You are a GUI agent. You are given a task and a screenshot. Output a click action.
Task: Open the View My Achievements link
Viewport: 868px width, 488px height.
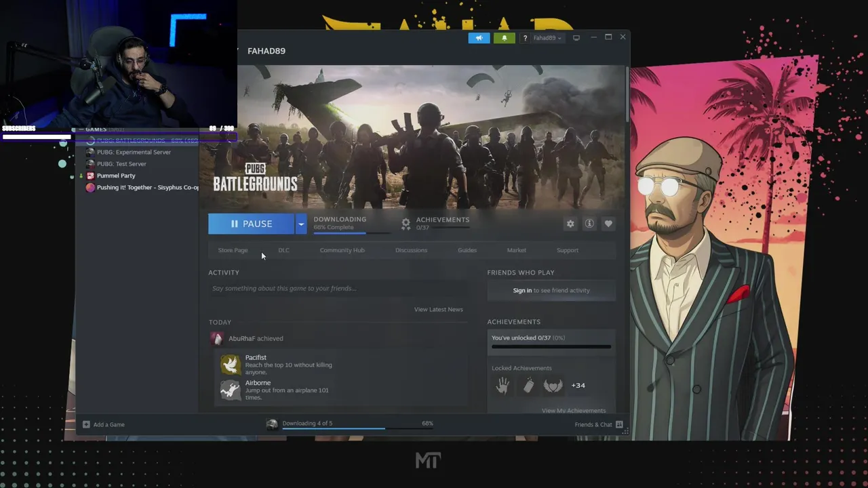click(x=574, y=410)
